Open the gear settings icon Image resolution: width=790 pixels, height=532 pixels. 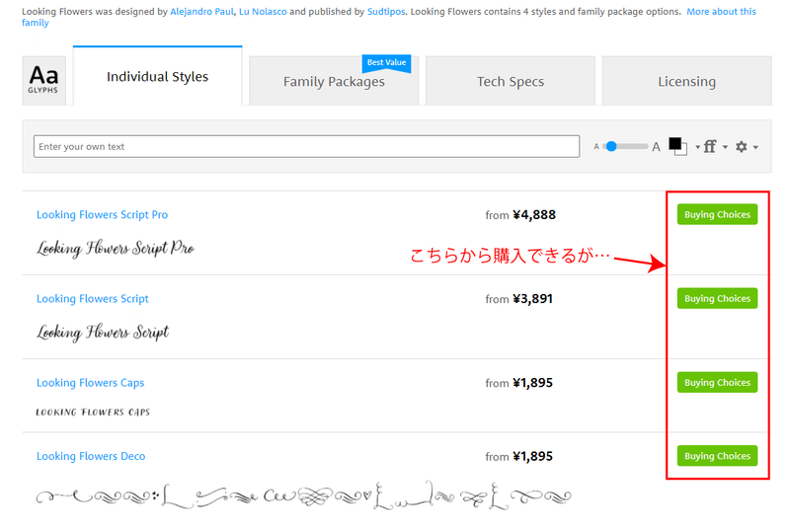tap(742, 147)
